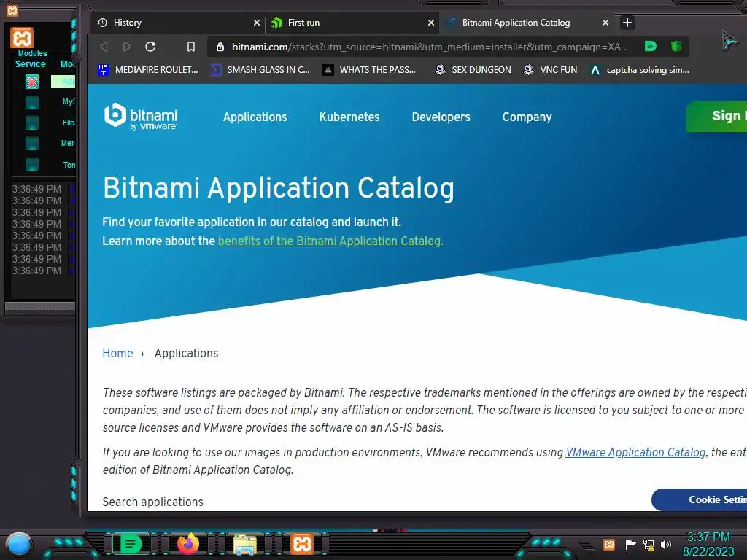Launch Firefox from the taskbar
This screenshot has height=560, width=747.
[188, 543]
